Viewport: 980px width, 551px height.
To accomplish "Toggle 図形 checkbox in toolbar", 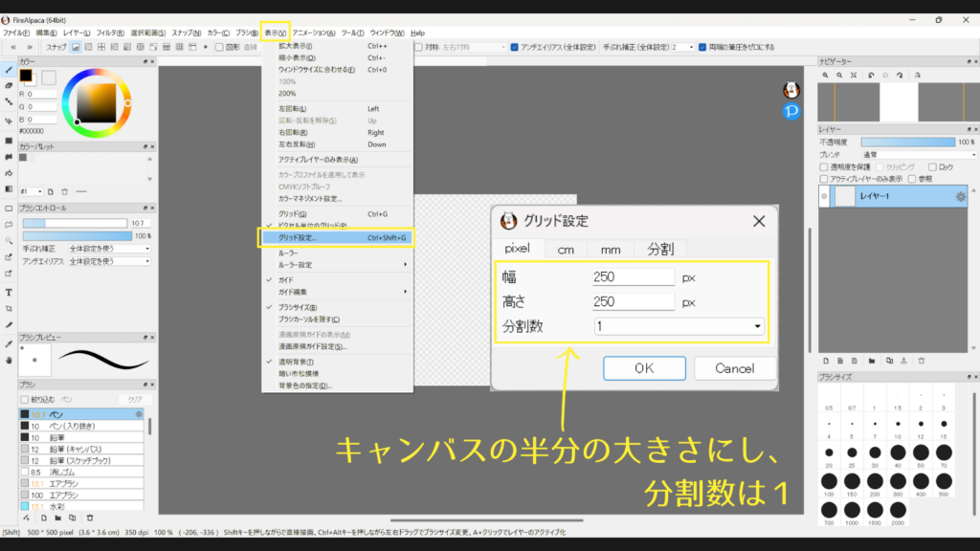I will 219,47.
